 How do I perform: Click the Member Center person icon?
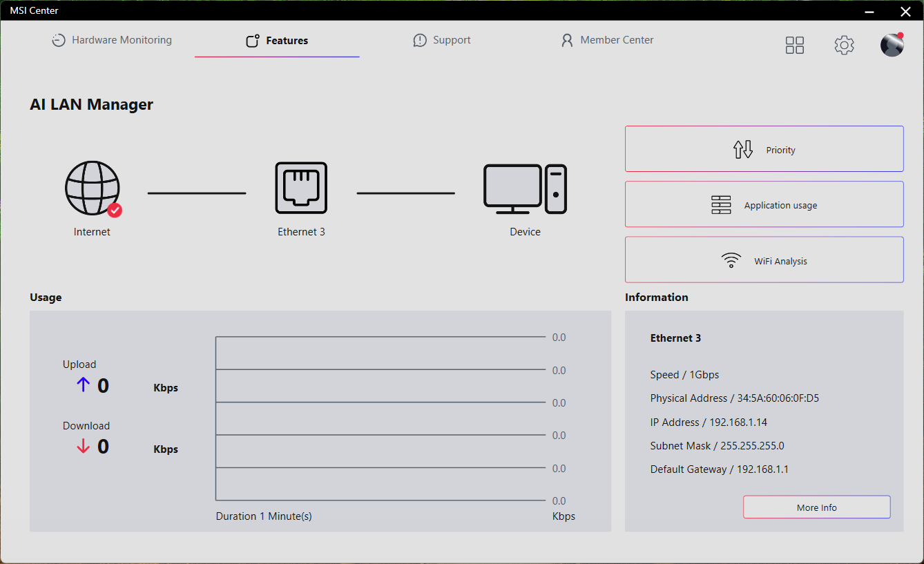click(x=567, y=41)
